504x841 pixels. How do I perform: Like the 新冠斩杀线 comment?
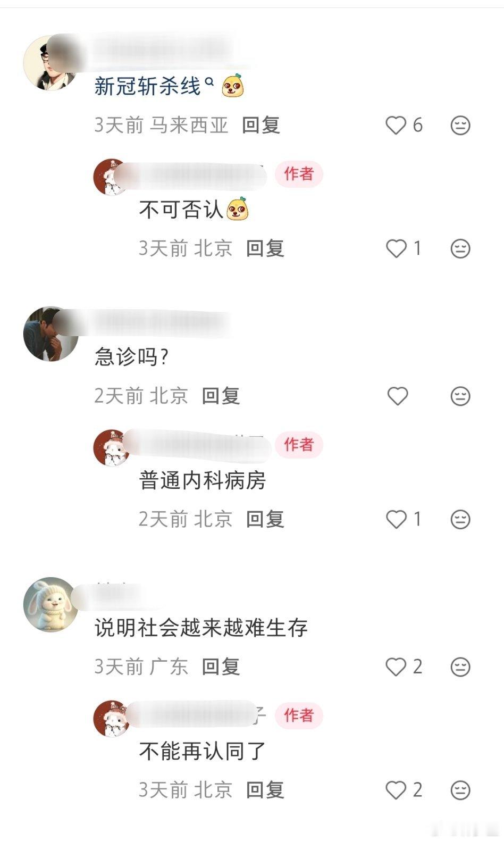396,126
